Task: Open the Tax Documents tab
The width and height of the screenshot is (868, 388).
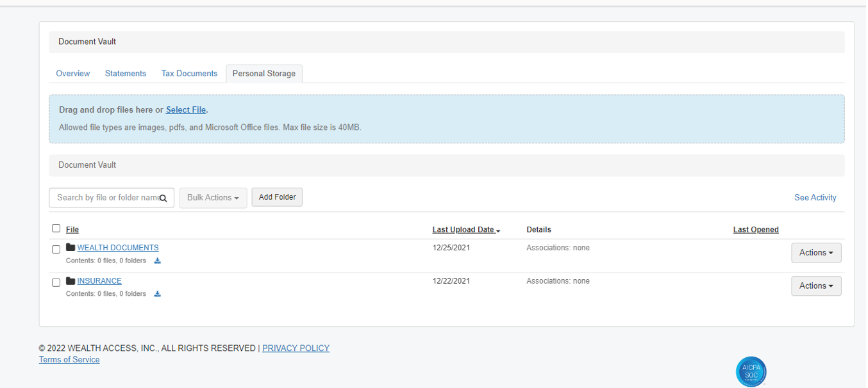Action: [189, 74]
